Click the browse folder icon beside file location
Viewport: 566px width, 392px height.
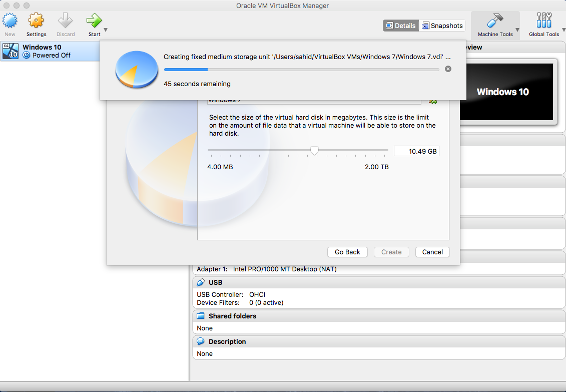[x=433, y=102]
